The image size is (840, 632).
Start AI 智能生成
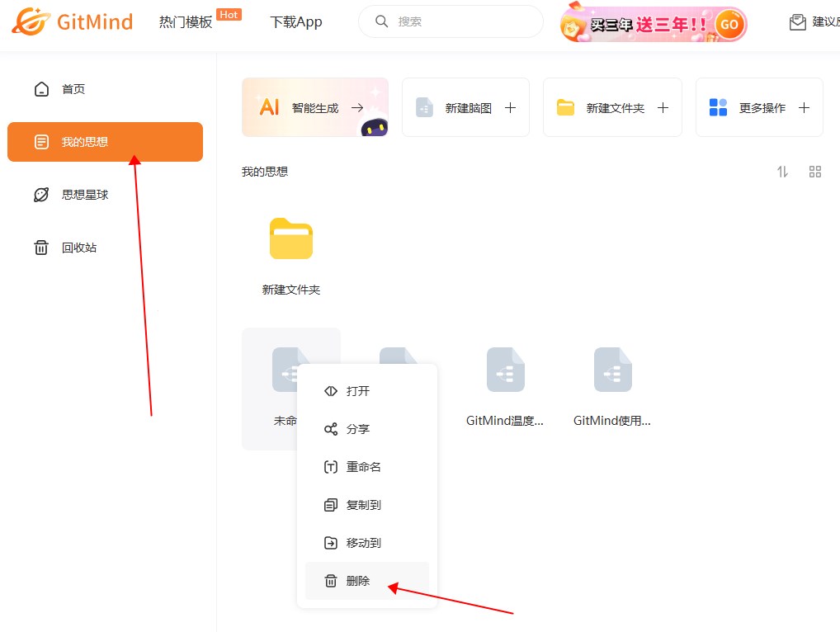315,107
